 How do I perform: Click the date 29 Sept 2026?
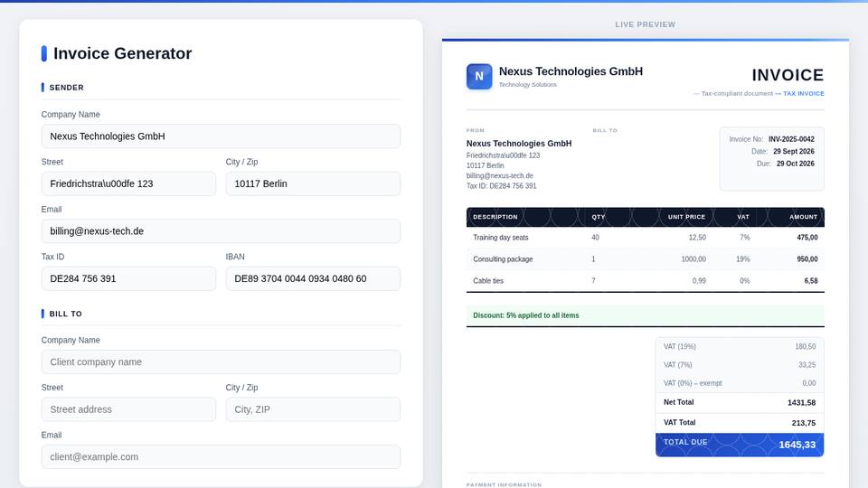coord(793,152)
